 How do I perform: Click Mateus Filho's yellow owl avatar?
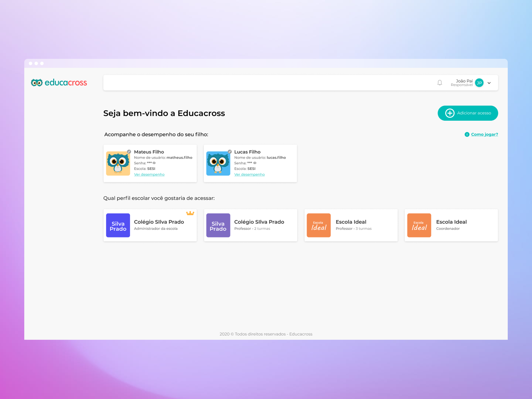click(x=118, y=164)
